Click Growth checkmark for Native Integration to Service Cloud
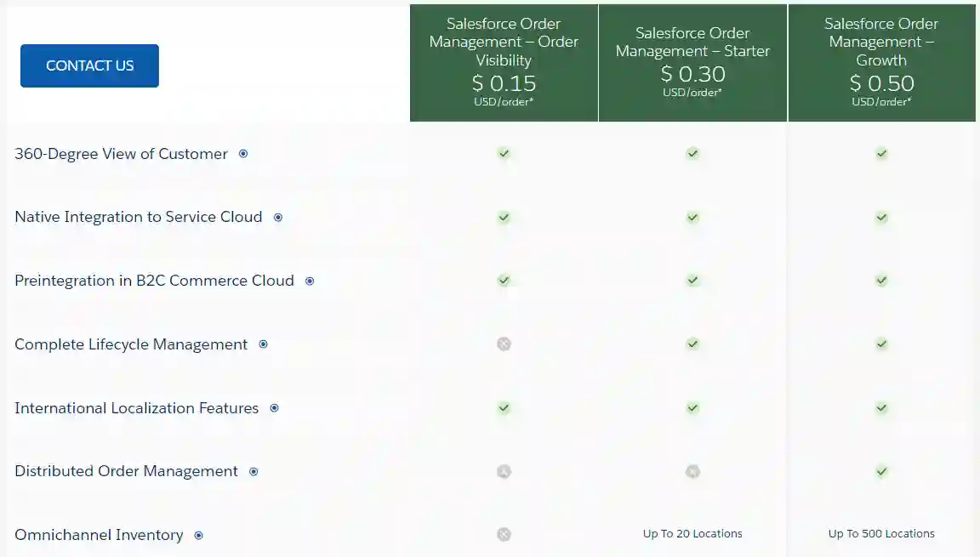 coord(881,218)
